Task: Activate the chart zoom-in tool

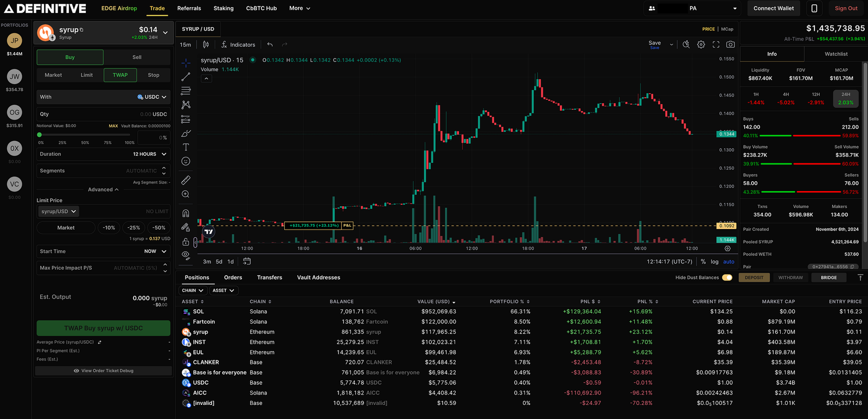Action: pos(186,194)
